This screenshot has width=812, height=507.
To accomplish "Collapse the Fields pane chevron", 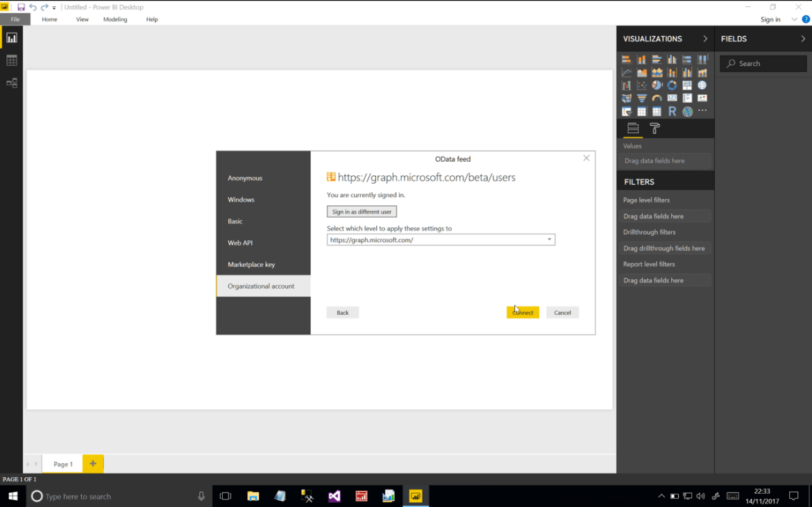I will [x=803, y=39].
